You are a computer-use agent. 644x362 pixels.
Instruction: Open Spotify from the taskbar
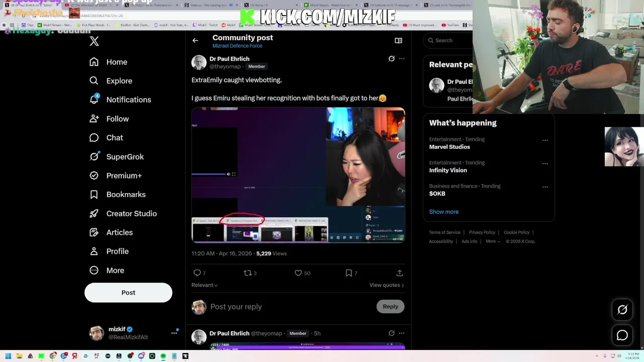pyautogui.click(x=163, y=356)
